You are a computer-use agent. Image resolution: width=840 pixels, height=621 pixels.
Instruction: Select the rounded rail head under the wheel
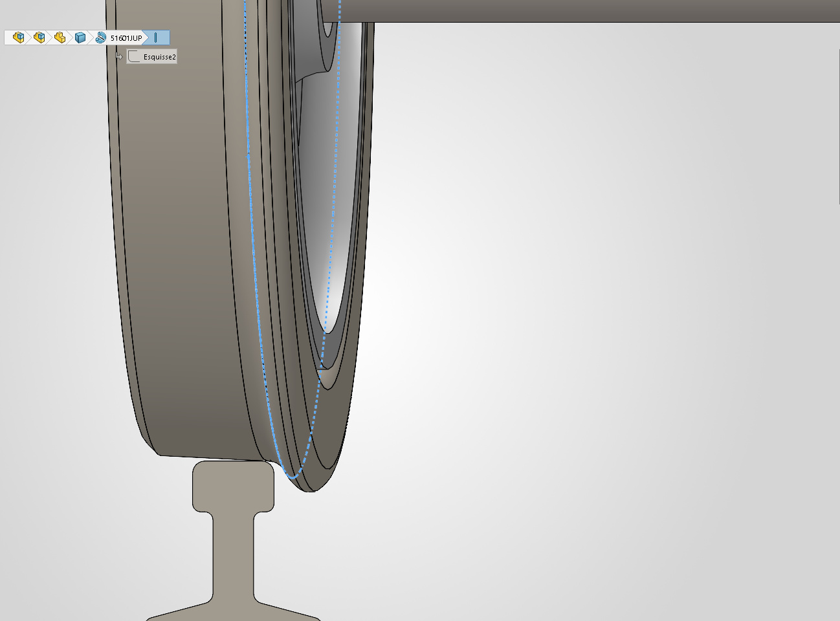click(233, 485)
